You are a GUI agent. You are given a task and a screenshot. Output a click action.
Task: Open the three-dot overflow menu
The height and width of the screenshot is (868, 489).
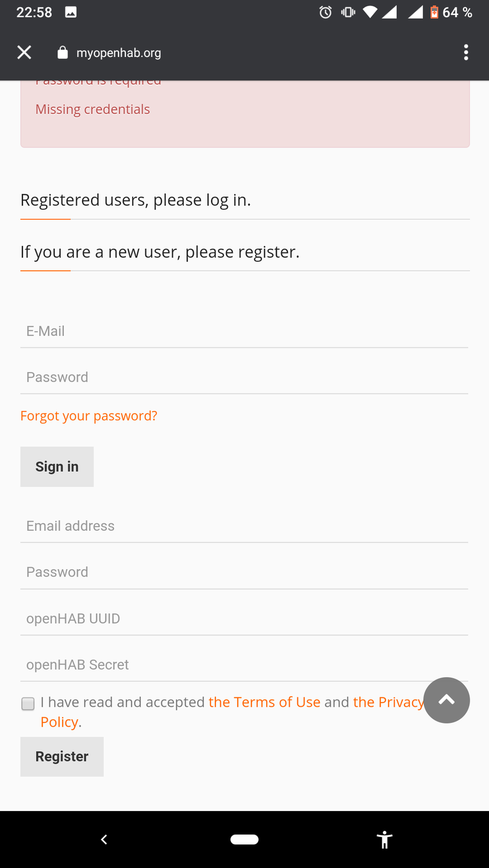(x=466, y=53)
